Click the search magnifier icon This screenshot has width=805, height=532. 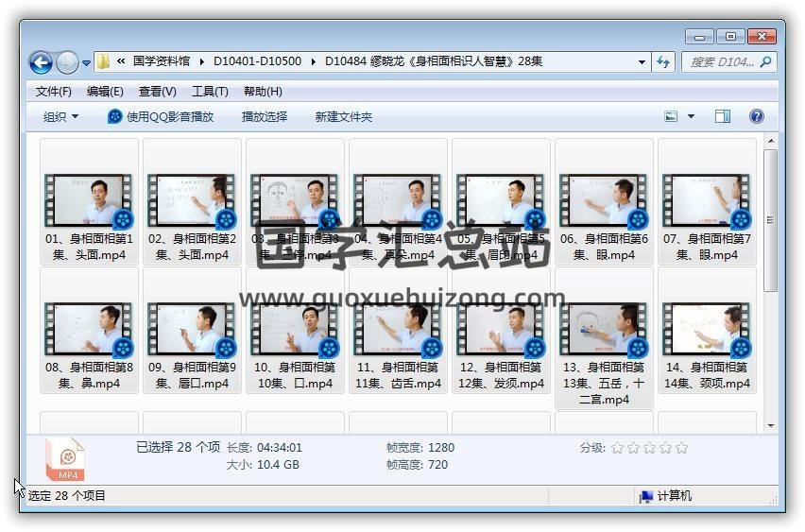coord(766,61)
